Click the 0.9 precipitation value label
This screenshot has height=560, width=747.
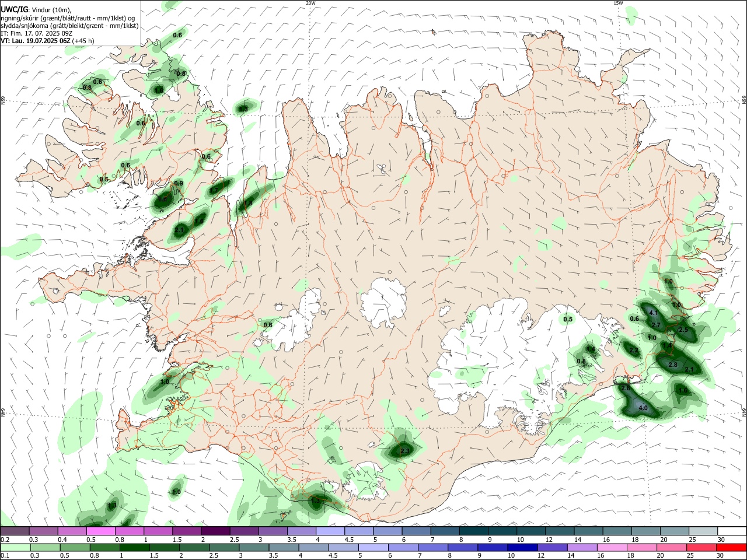[179, 184]
